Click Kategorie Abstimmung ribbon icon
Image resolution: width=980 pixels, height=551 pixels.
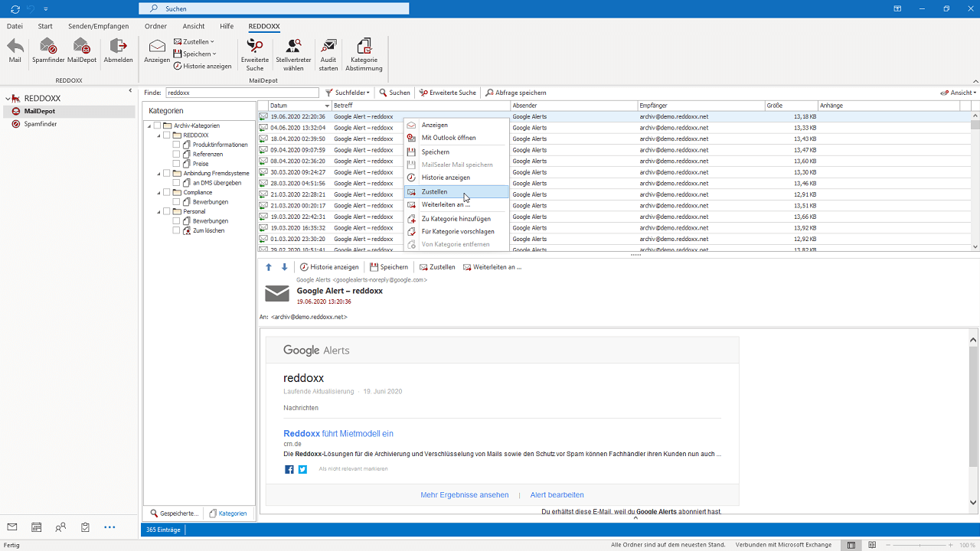tap(364, 55)
